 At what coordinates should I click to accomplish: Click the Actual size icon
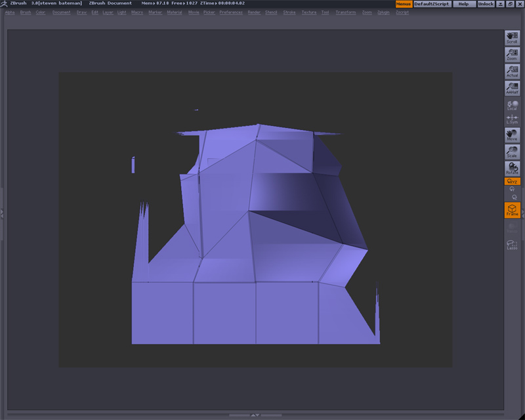[511, 71]
